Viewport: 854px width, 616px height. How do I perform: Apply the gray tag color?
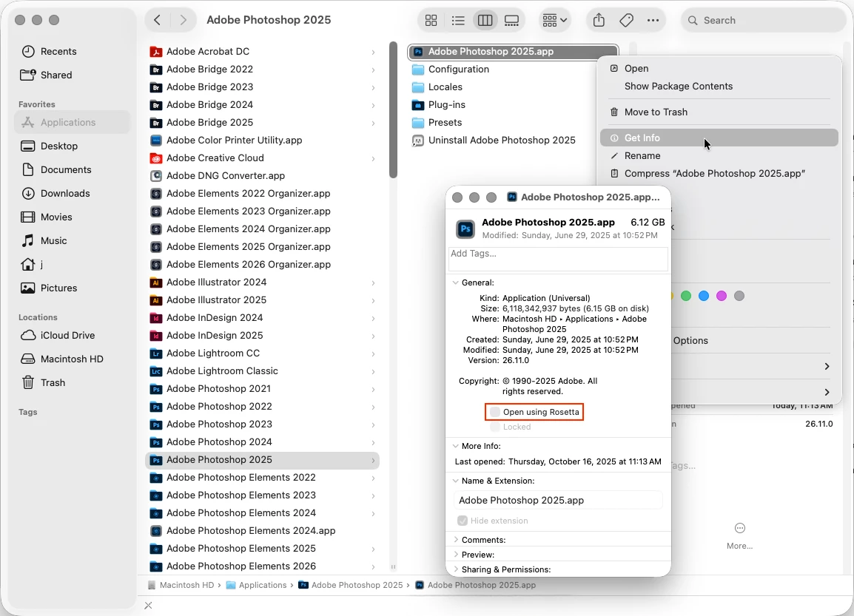point(739,296)
